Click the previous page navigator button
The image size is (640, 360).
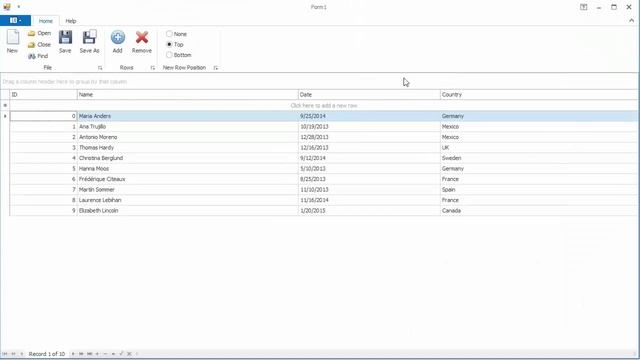tap(13, 354)
